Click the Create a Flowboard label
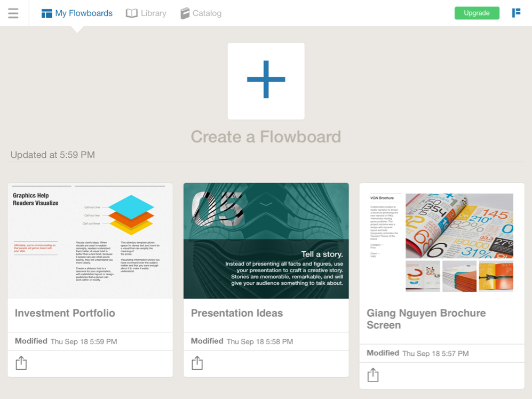The image size is (532, 399). pos(266,137)
